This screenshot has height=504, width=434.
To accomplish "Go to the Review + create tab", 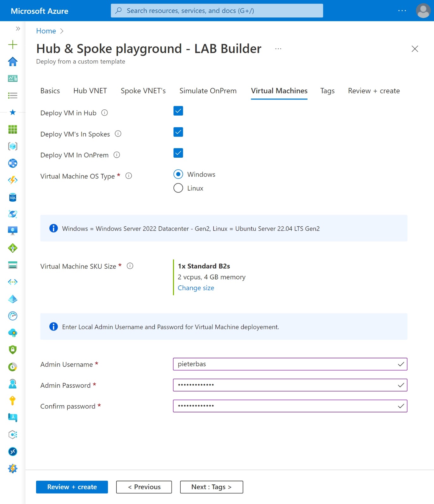I will (x=374, y=91).
